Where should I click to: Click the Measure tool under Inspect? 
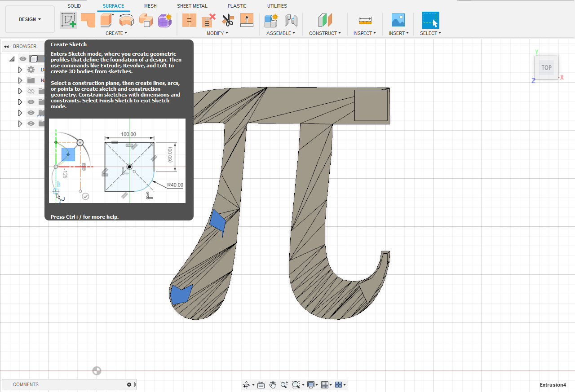(x=365, y=20)
